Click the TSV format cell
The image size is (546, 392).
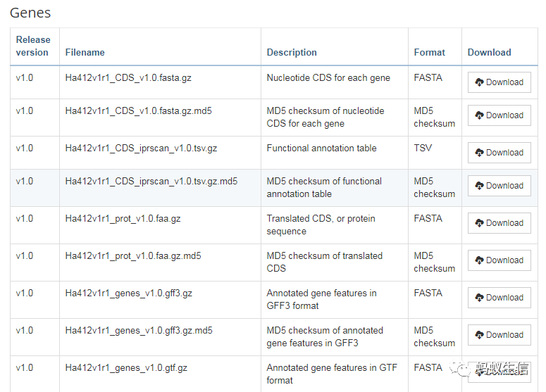coord(423,148)
